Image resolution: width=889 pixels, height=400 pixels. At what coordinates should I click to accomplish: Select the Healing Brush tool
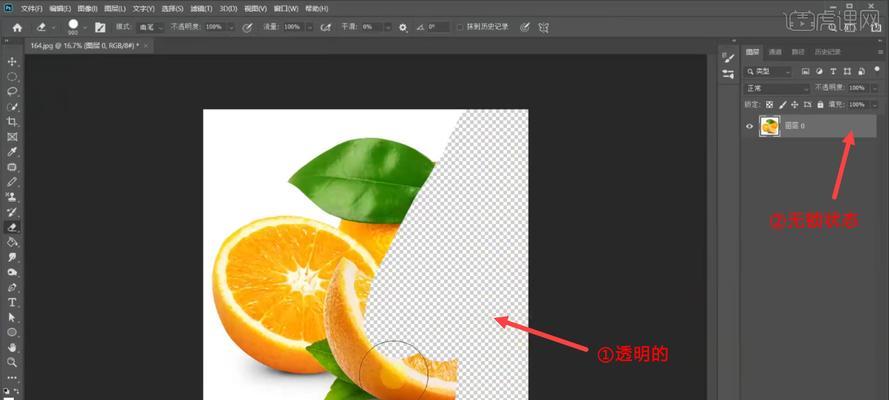click(12, 167)
